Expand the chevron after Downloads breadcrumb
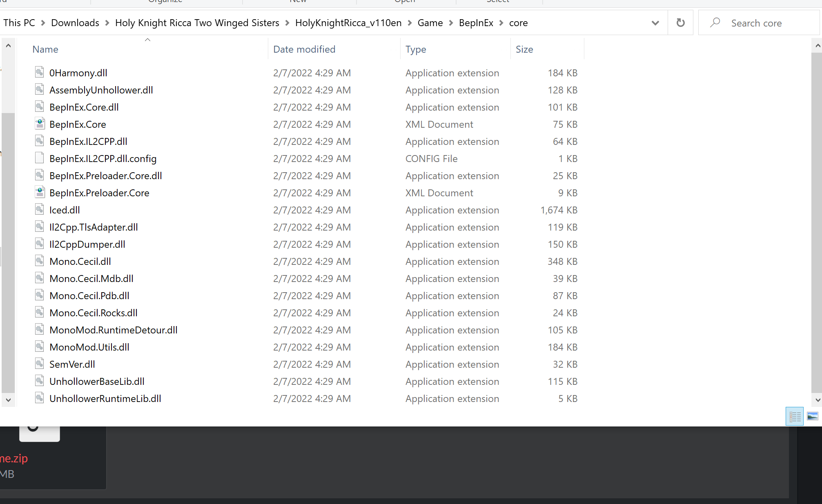Image resolution: width=822 pixels, height=504 pixels. click(107, 23)
